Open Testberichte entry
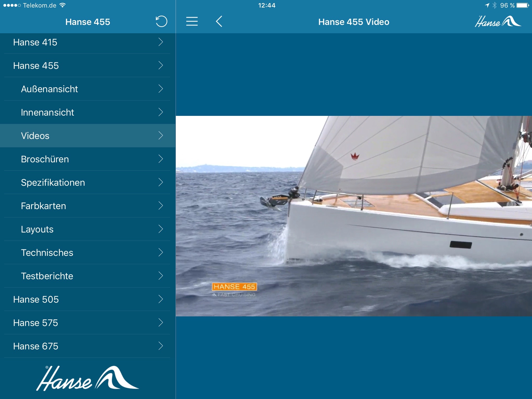This screenshot has height=399, width=532. click(x=47, y=276)
